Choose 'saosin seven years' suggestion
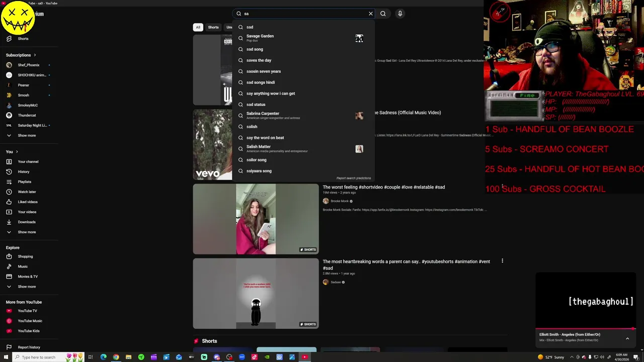 (304, 71)
